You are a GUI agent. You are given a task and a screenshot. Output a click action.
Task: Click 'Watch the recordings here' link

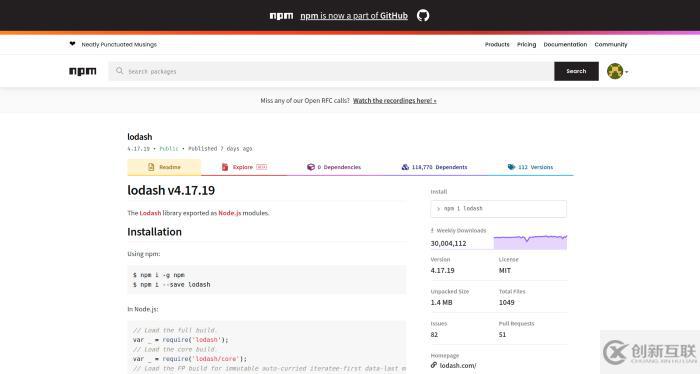pyautogui.click(x=395, y=100)
